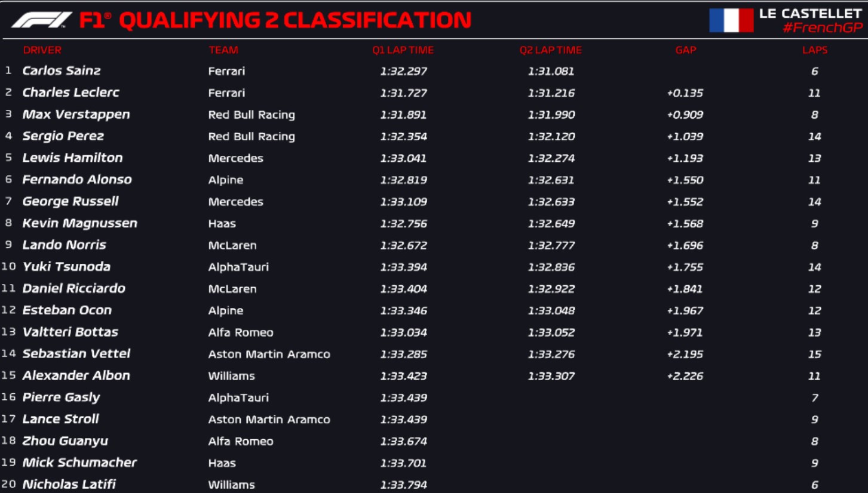The height and width of the screenshot is (493, 868).
Task: Click the DRIVER column header
Action: pyautogui.click(x=42, y=50)
